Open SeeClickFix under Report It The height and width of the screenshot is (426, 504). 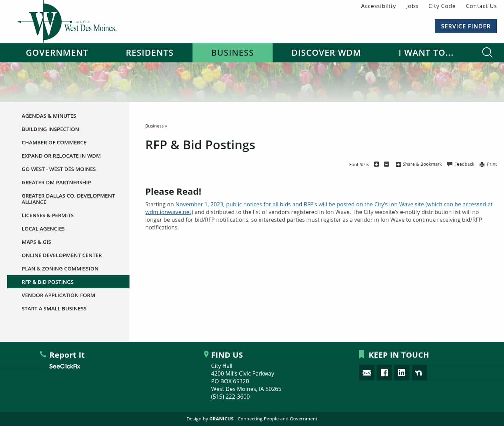64,366
